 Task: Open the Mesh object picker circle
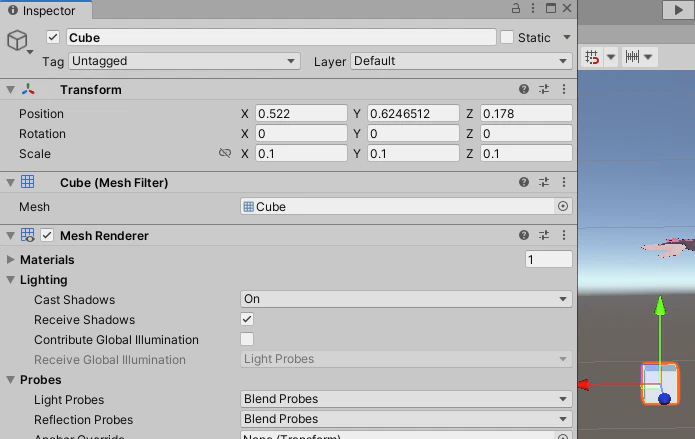pyautogui.click(x=563, y=206)
